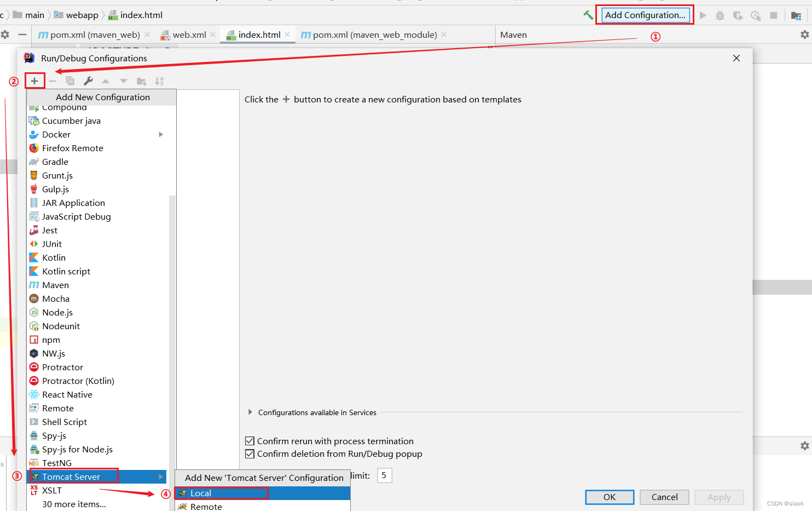
Task: Click the project panel collapse minus icon
Action: [22, 35]
